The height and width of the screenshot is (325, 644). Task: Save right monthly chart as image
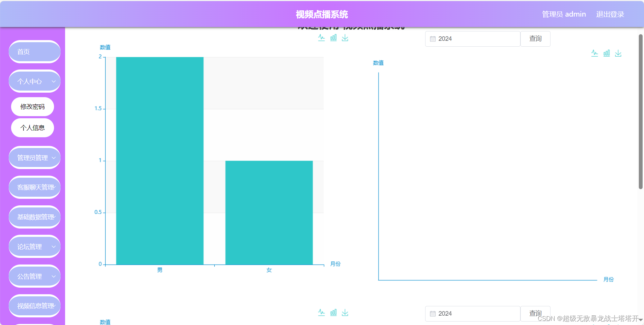[618, 53]
